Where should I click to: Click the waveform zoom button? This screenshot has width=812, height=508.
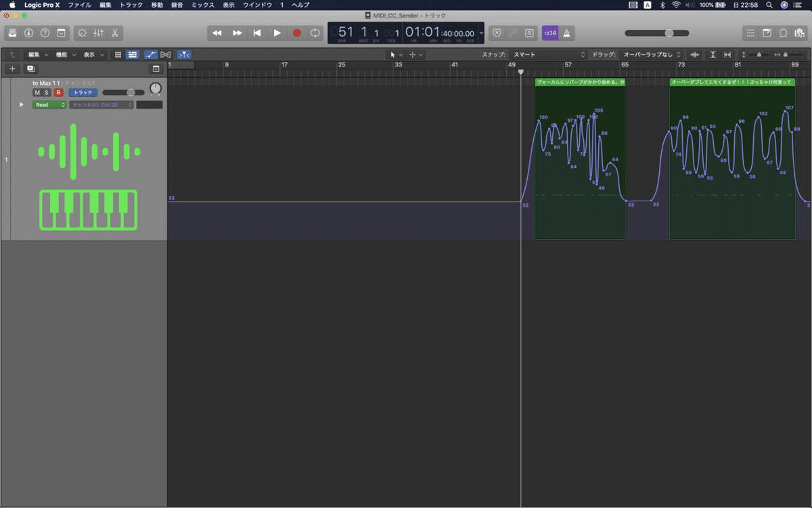[695, 54]
